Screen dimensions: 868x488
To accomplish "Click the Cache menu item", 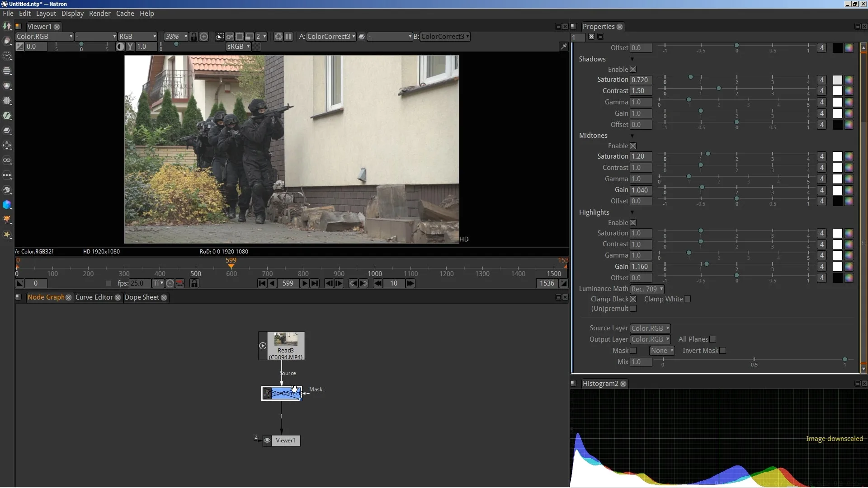I will pyautogui.click(x=125, y=13).
